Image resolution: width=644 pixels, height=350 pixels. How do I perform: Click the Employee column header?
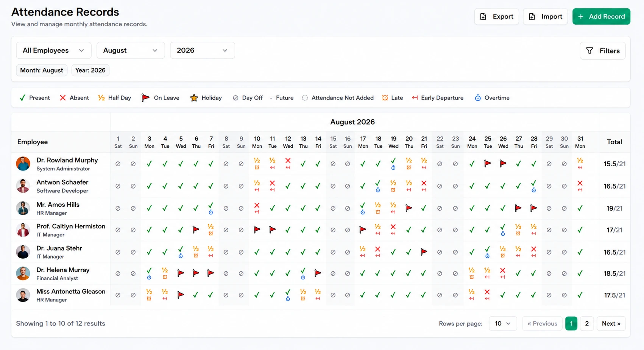pos(33,142)
